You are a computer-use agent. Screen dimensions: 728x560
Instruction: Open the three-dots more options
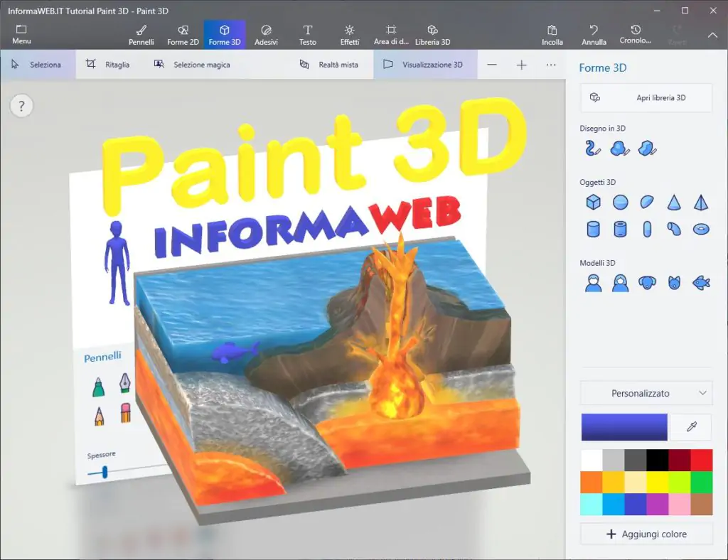click(x=551, y=65)
